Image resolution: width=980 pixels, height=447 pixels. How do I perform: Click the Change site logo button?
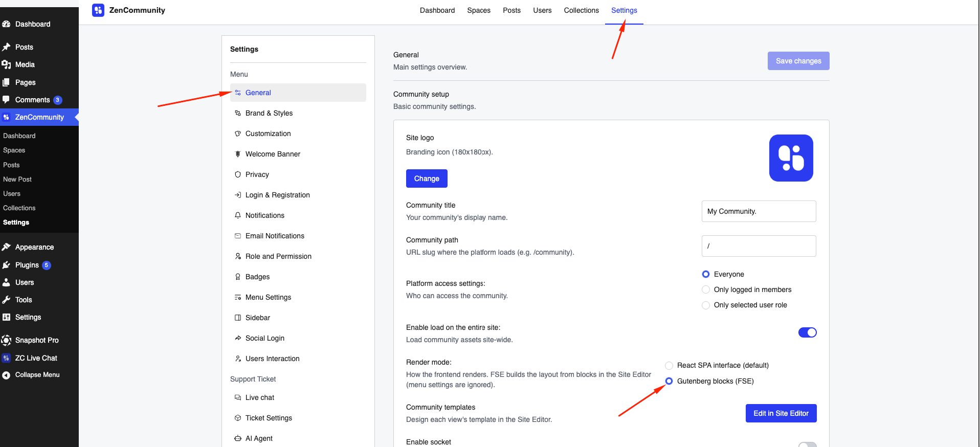coord(427,178)
